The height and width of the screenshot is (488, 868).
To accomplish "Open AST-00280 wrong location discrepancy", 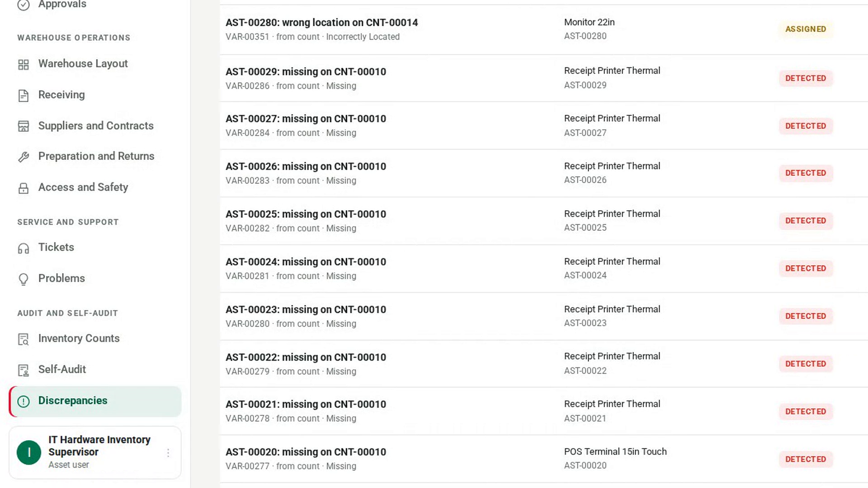I will pos(544,30).
